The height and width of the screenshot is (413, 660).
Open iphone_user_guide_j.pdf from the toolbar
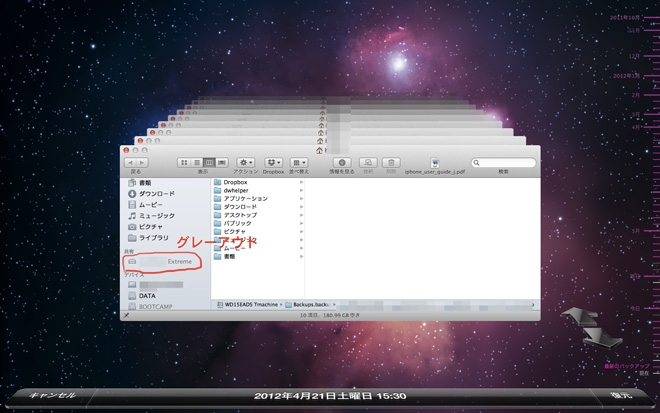[x=435, y=163]
